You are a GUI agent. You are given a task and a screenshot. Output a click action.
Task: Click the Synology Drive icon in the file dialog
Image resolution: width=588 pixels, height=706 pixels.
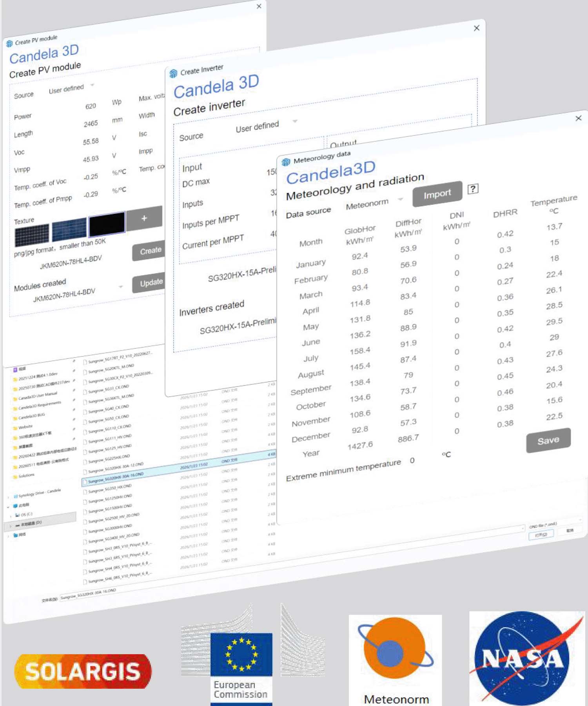point(15,496)
